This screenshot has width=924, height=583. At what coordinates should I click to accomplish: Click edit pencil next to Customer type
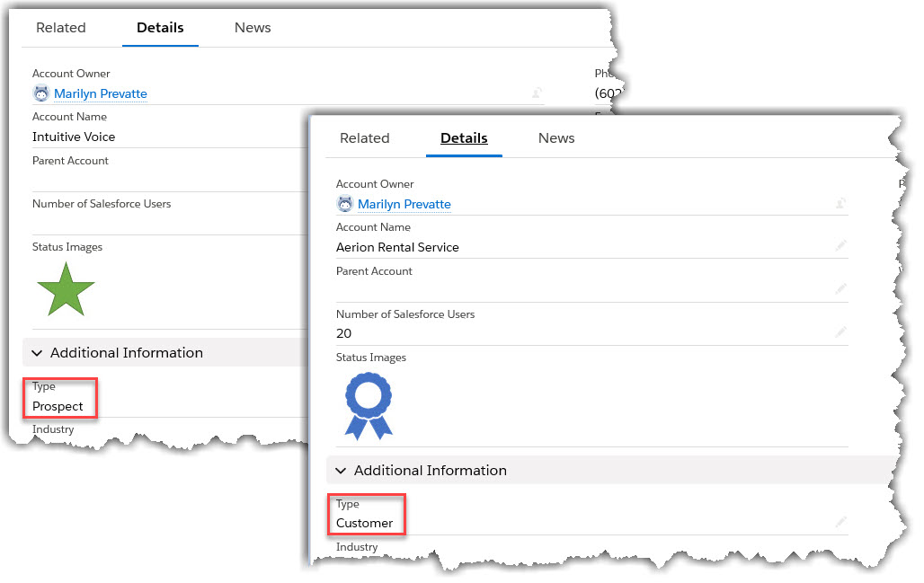coord(840,522)
